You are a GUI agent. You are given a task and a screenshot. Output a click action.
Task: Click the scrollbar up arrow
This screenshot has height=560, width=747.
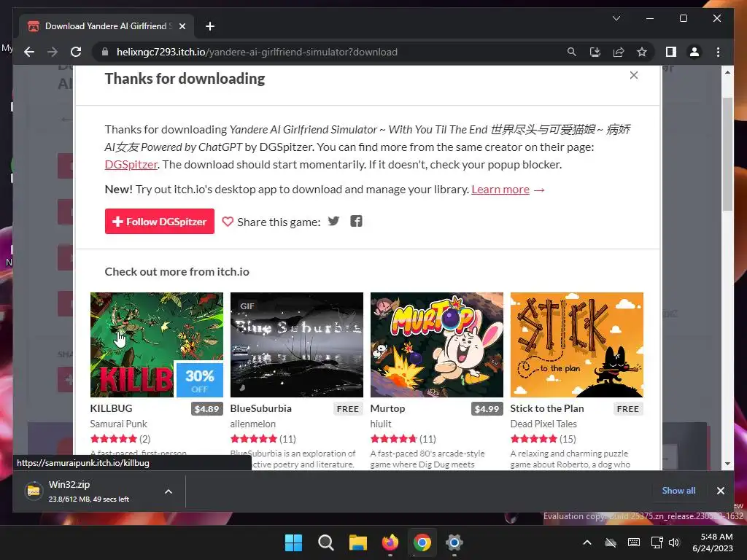click(727, 72)
